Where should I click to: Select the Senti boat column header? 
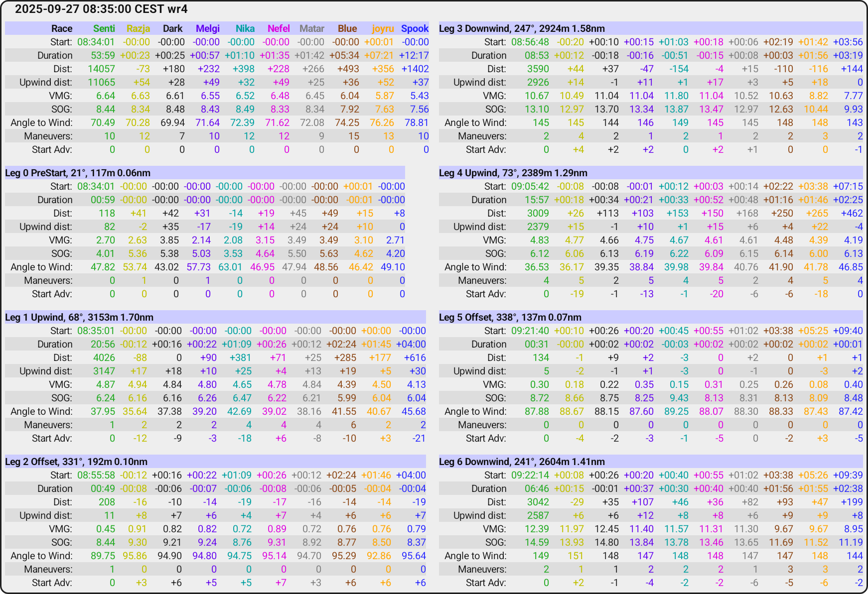[104, 28]
